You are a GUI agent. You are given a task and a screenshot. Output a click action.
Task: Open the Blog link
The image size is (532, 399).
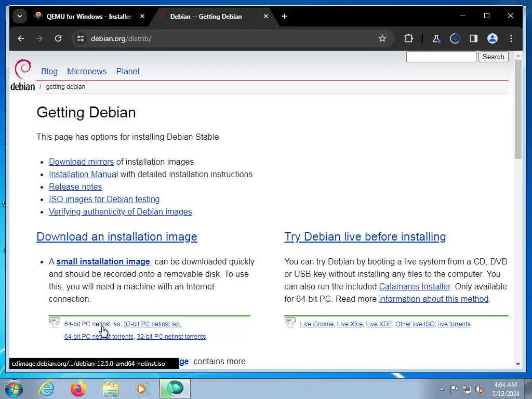[49, 71]
